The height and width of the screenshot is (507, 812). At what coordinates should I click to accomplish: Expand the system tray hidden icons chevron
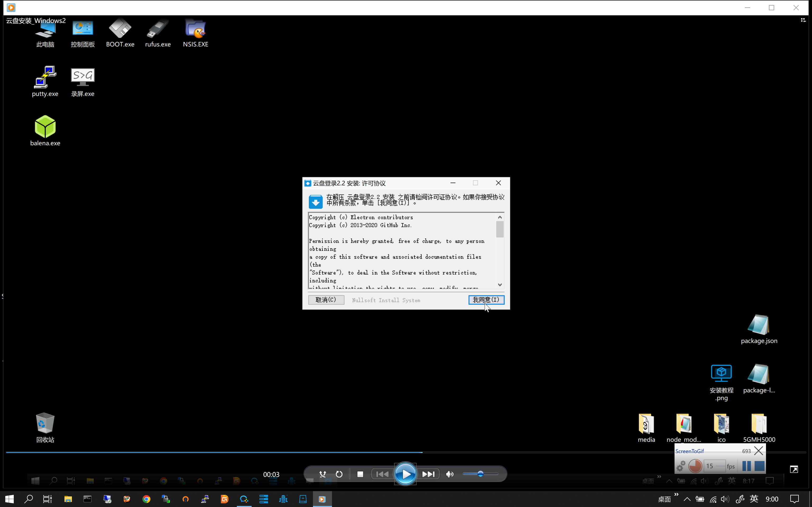tap(687, 499)
